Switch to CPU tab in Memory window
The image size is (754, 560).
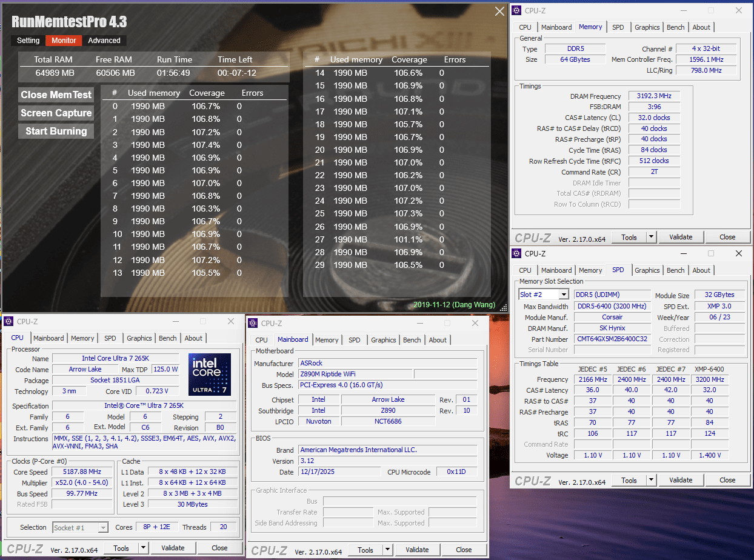click(525, 27)
